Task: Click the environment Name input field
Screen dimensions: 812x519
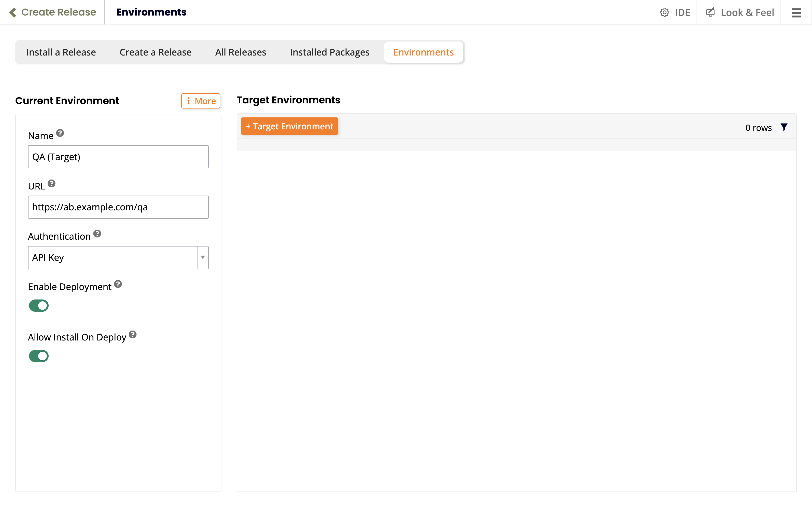Action: click(x=118, y=157)
